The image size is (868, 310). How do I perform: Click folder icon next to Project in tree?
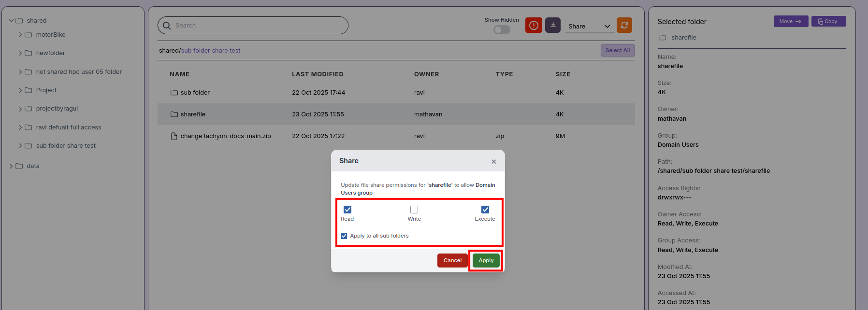pyautogui.click(x=29, y=90)
